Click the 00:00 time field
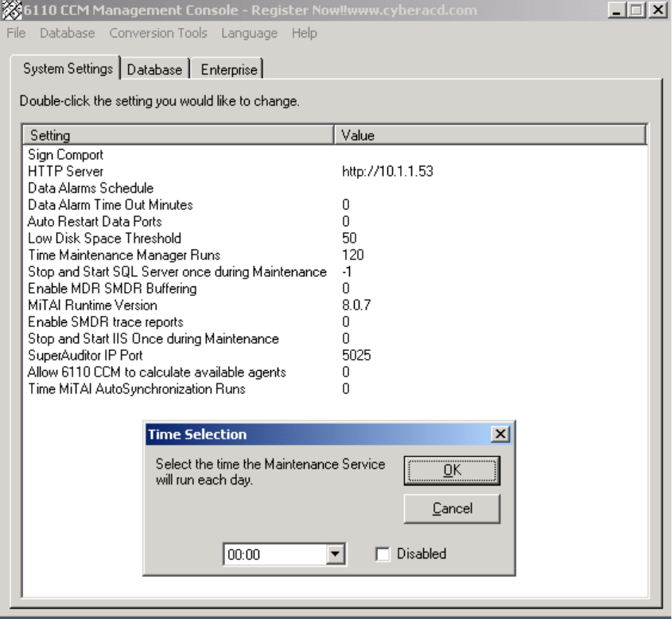Image resolution: width=672 pixels, height=619 pixels. (274, 555)
